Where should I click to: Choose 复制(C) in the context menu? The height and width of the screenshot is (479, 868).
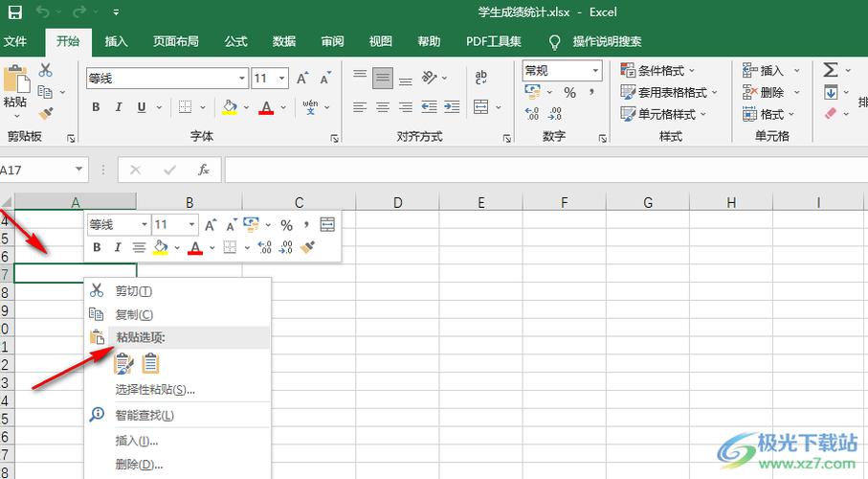(177, 314)
